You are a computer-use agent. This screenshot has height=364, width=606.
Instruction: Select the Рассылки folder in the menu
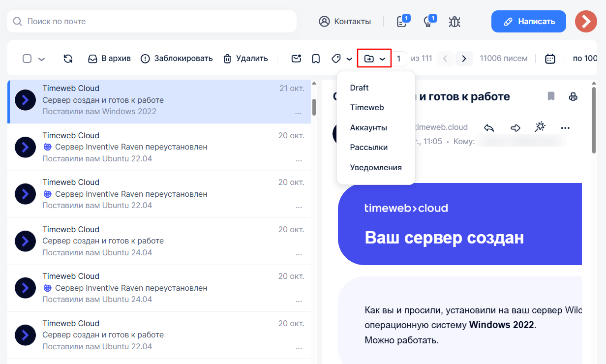tap(368, 148)
